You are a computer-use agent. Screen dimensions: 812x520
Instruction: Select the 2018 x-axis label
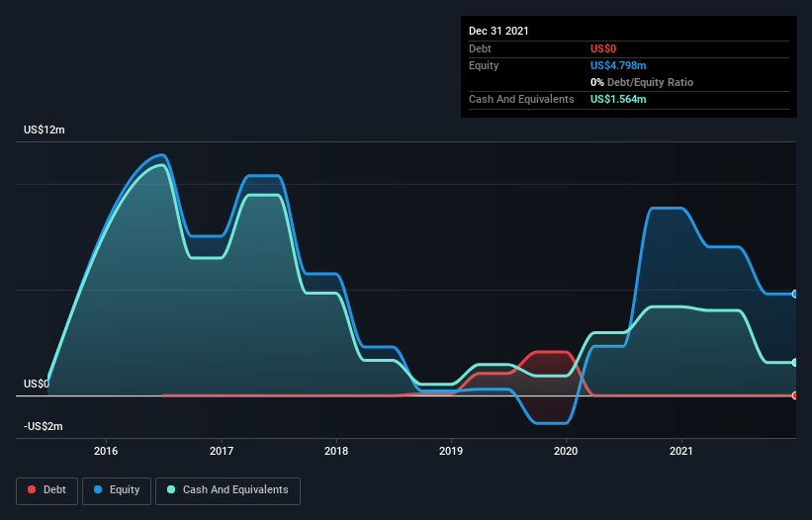tap(336, 451)
